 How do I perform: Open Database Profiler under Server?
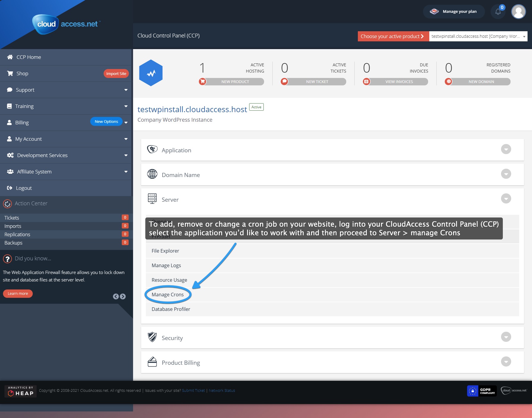tap(332, 309)
